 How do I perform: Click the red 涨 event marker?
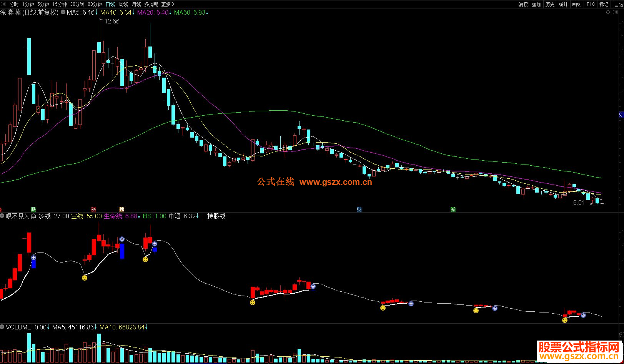pos(93,209)
